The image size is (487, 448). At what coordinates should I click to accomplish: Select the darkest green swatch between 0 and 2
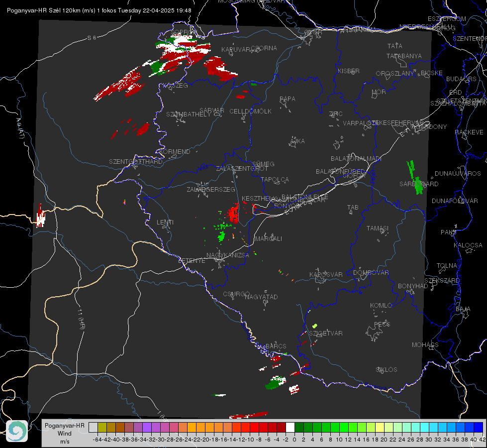tap(299, 428)
